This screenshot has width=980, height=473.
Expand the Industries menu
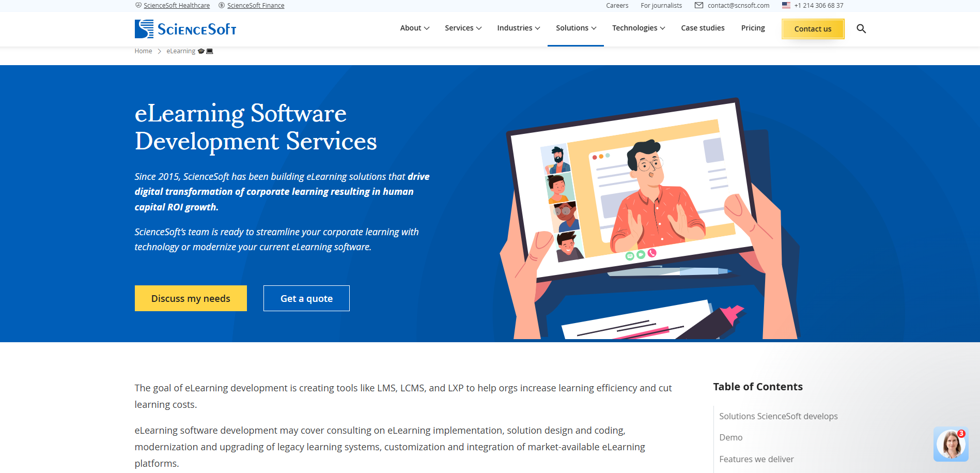point(519,28)
